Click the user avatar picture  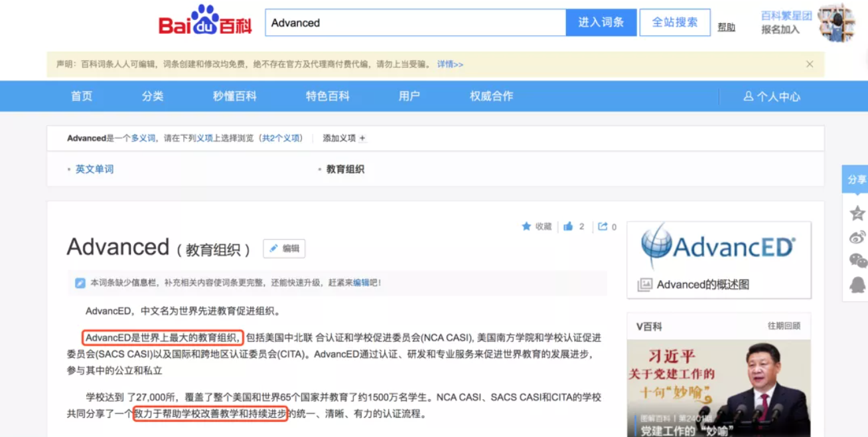[x=837, y=23]
